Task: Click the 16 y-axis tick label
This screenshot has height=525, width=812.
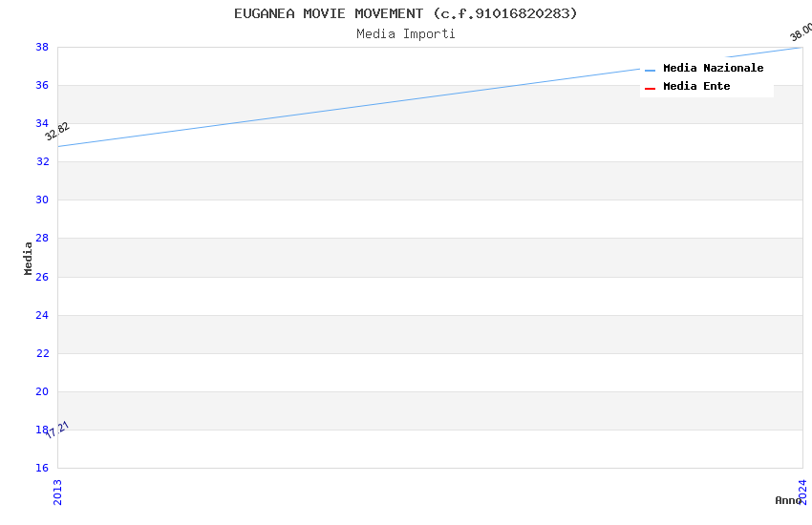Action: click(42, 468)
